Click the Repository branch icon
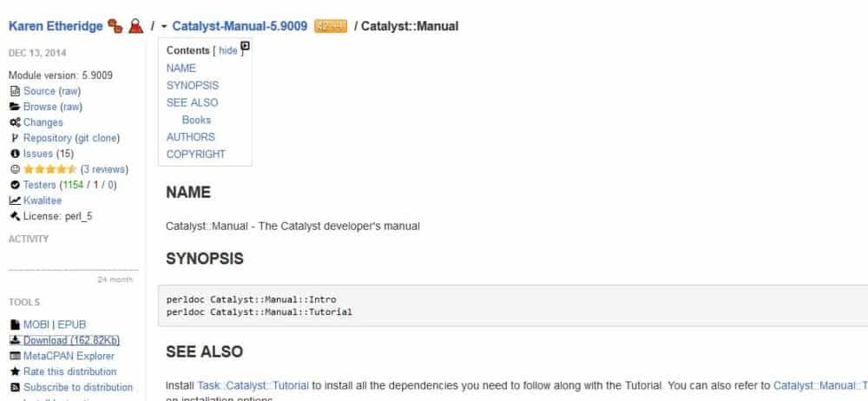Viewport: 868px width, 401px height. 15,138
